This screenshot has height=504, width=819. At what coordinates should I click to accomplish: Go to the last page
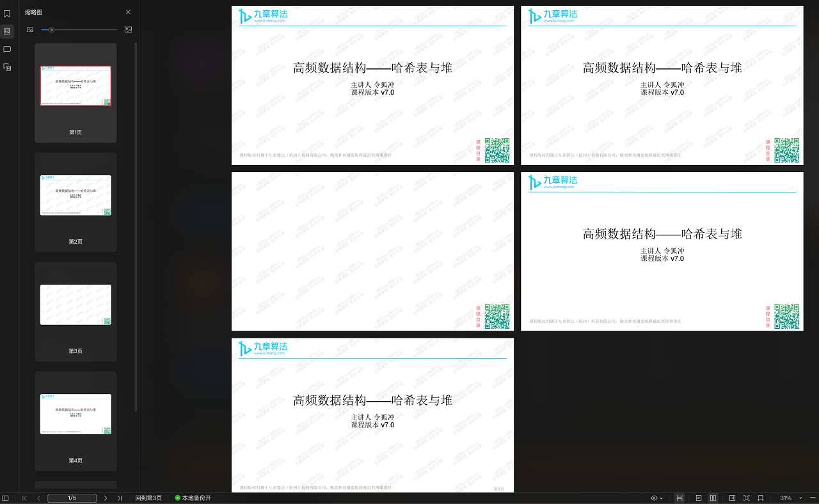(x=120, y=498)
